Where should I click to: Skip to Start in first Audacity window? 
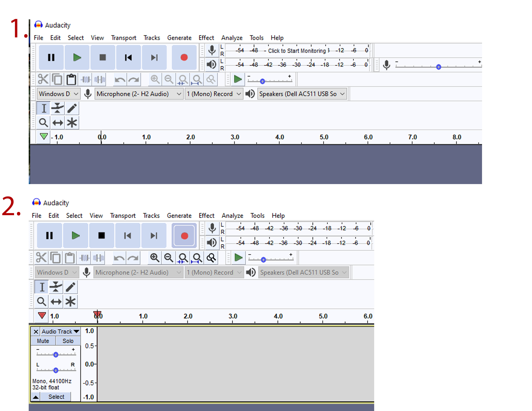click(128, 58)
